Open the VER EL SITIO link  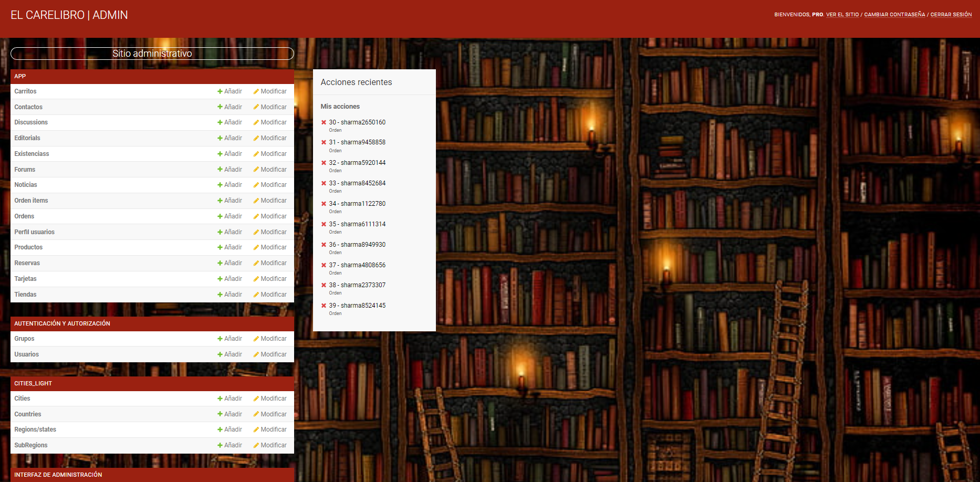[x=842, y=14]
